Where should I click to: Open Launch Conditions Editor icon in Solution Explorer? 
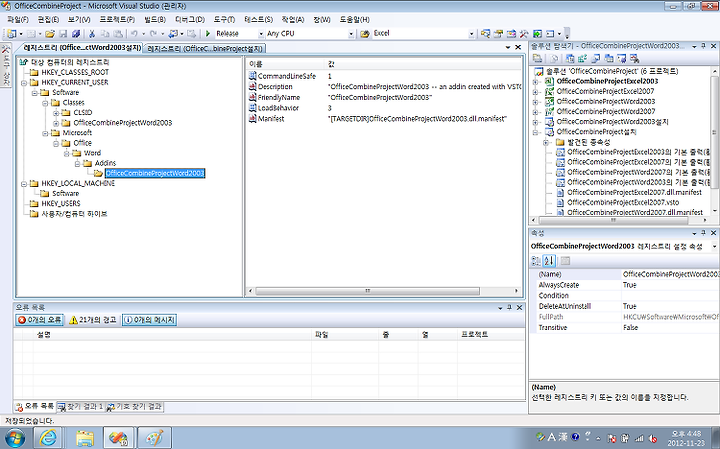[635, 58]
